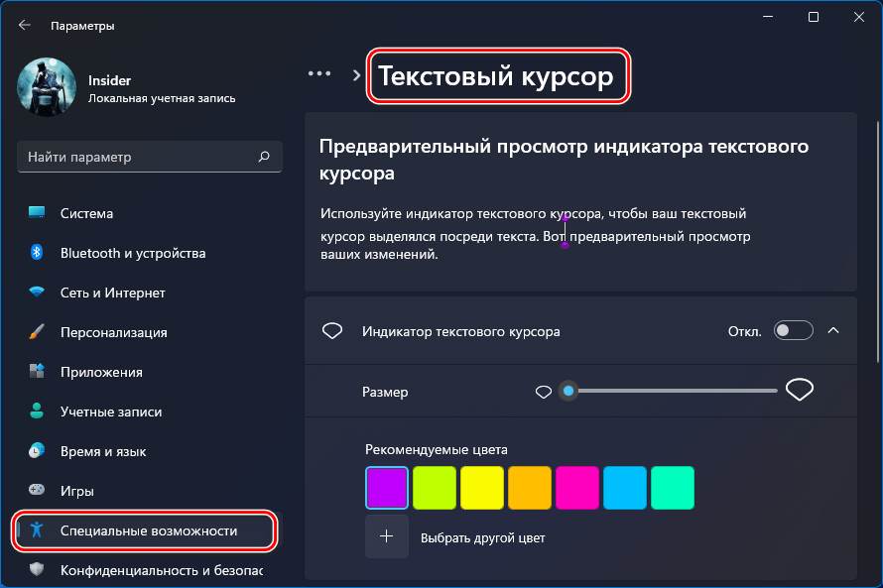883x588 pixels.
Task: Select the purple recommended color
Action: point(387,488)
